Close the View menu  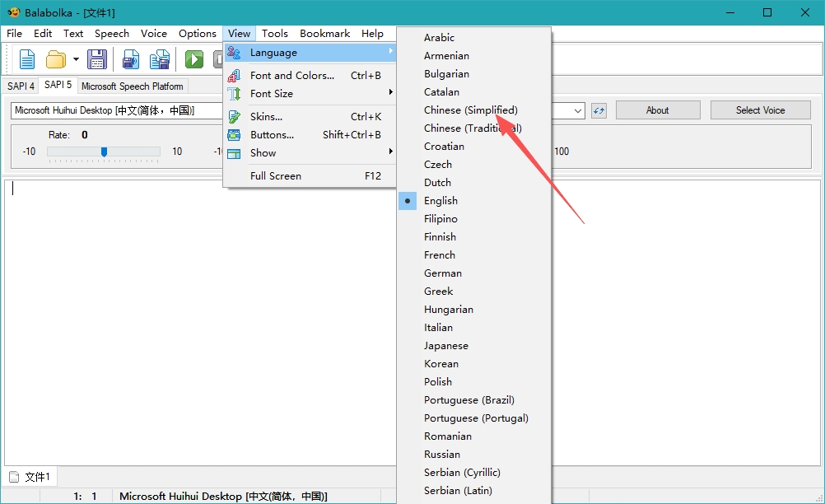point(239,33)
